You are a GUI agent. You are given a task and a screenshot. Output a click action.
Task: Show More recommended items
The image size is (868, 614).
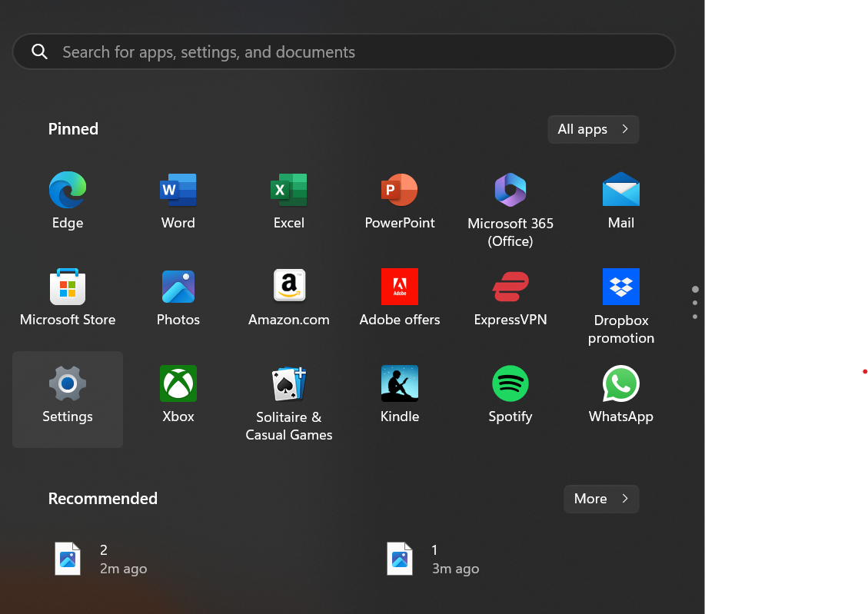click(600, 499)
